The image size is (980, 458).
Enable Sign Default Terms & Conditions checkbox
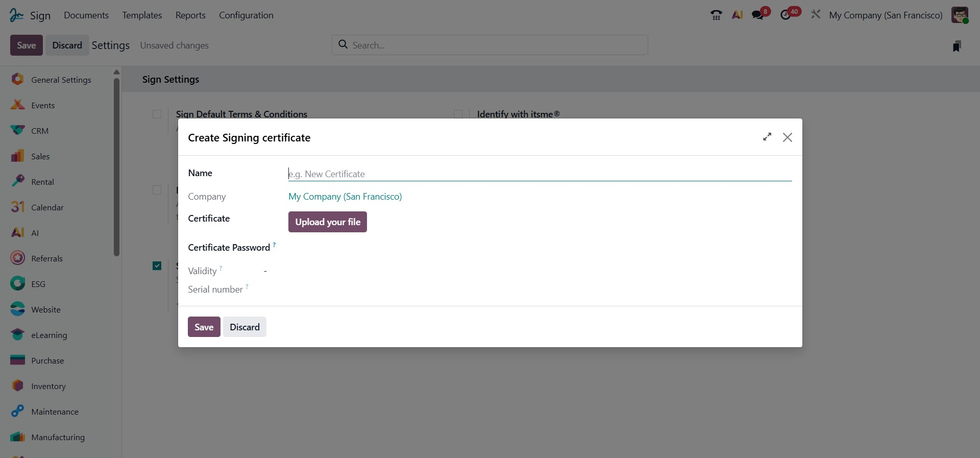tap(157, 114)
